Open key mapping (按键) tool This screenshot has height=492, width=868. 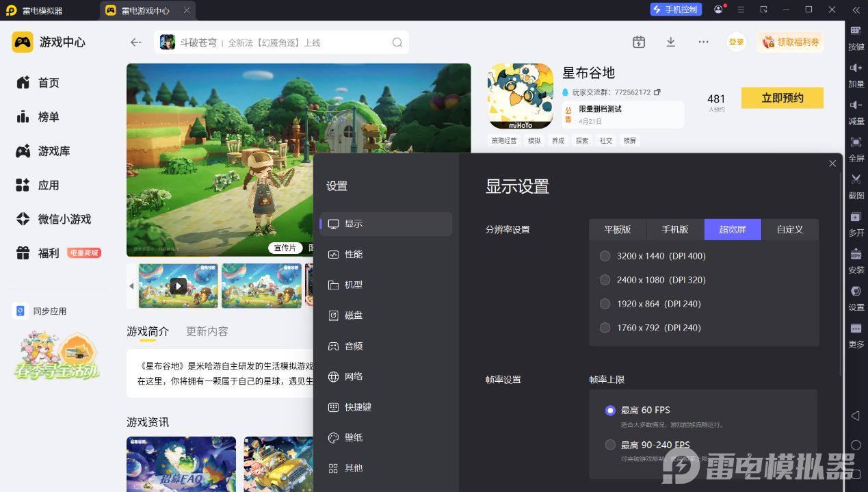pos(856,31)
